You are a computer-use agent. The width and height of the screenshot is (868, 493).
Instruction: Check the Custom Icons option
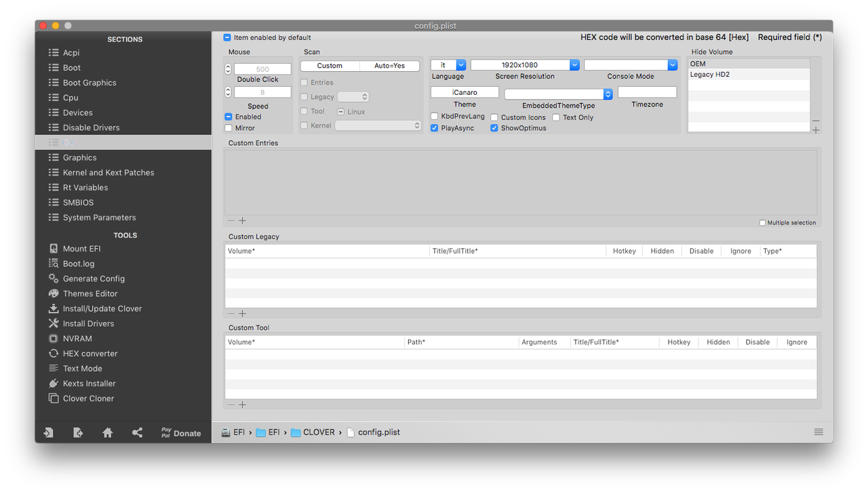click(x=494, y=117)
